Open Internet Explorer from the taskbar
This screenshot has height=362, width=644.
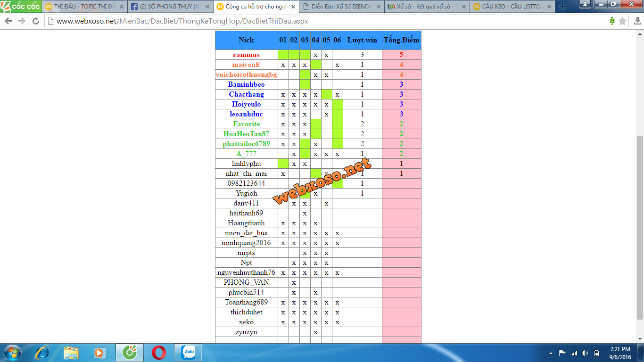point(42,352)
